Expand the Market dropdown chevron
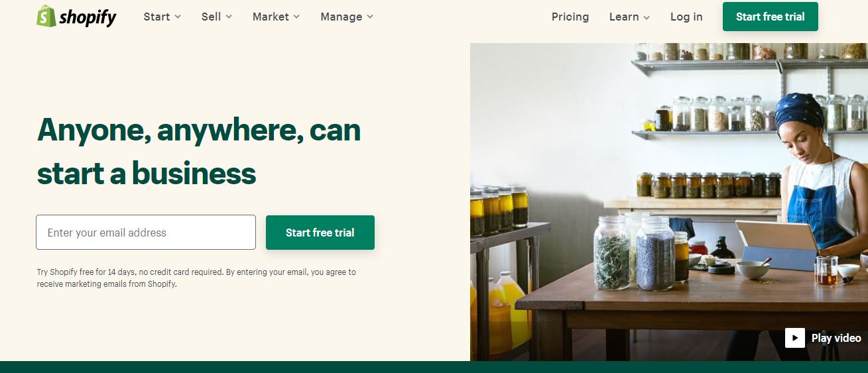868x373 pixels. [296, 17]
